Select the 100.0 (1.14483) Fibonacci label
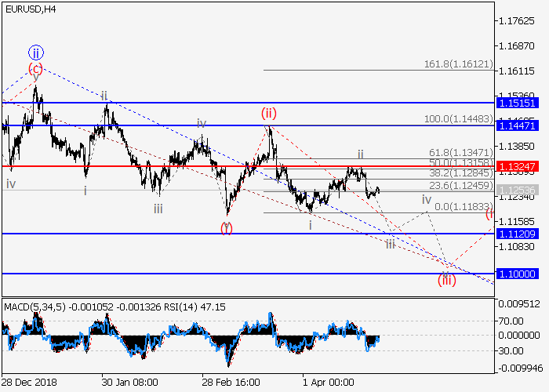The height and width of the screenshot is (392, 549). [460, 118]
